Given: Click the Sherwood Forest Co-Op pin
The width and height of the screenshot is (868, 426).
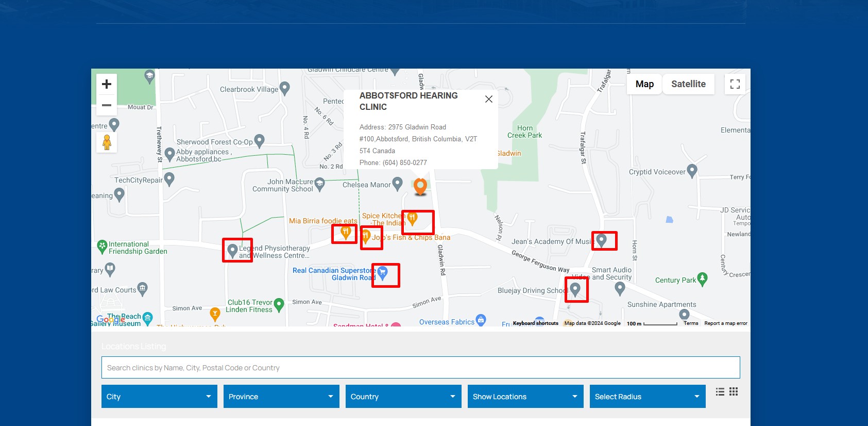Looking at the screenshot, I should click(x=260, y=141).
